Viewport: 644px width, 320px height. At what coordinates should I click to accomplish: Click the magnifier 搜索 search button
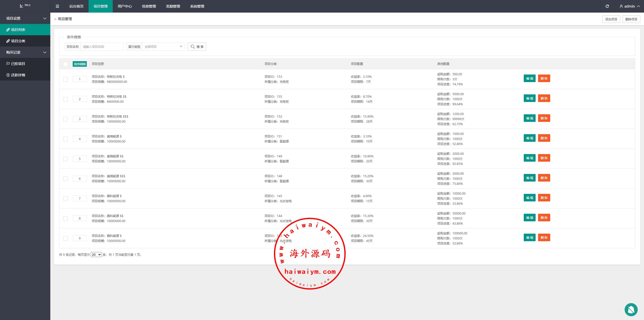(197, 47)
